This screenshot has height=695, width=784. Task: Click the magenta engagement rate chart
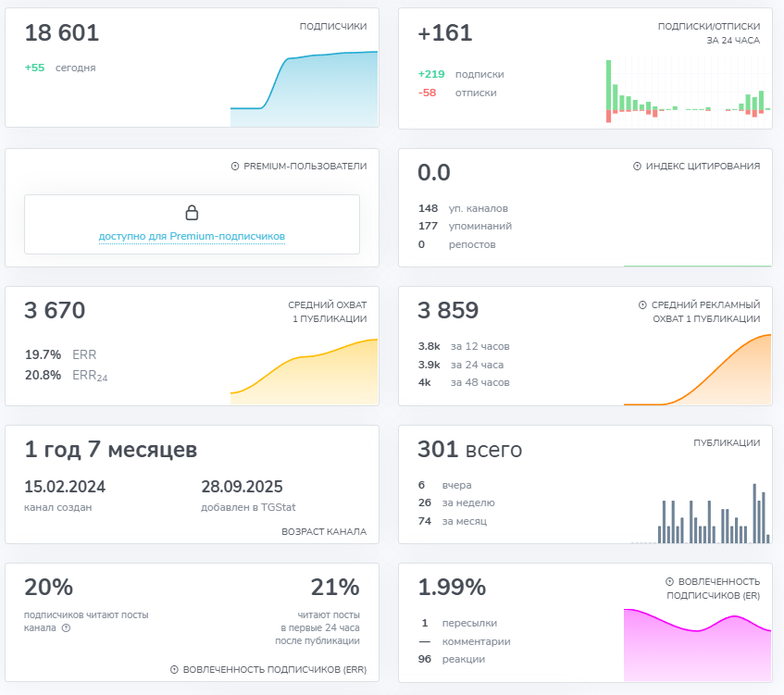coord(698,645)
